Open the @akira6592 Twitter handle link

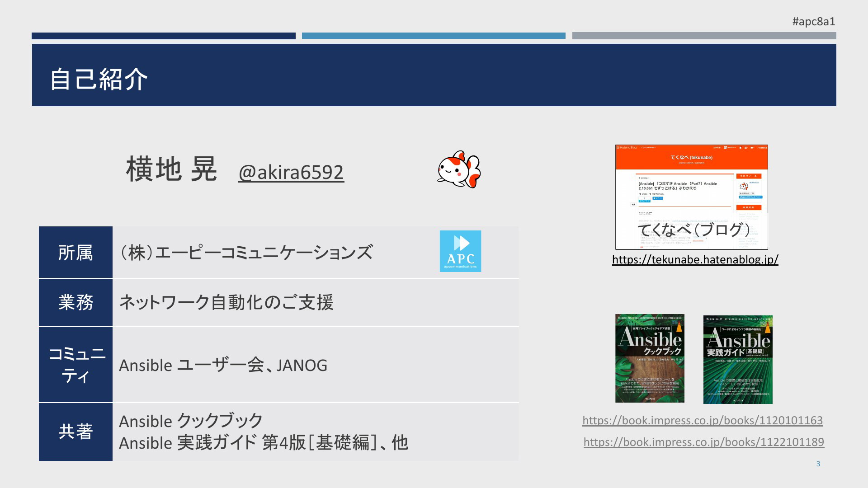pyautogui.click(x=291, y=172)
